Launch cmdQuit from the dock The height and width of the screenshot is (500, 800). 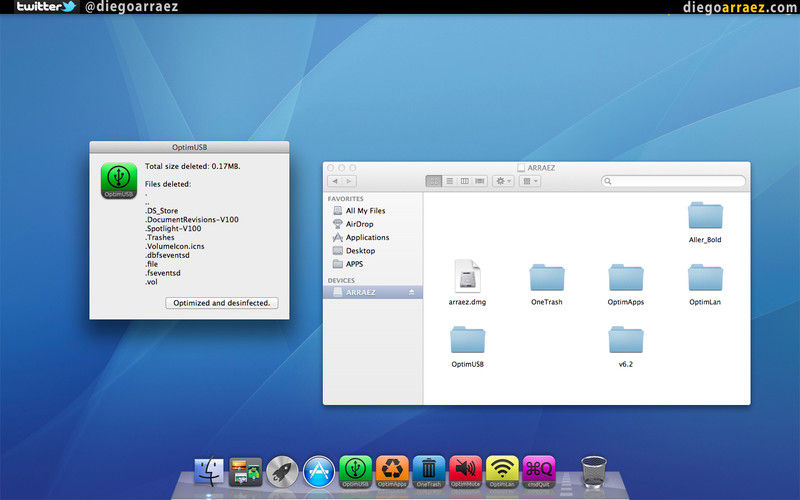(539, 471)
